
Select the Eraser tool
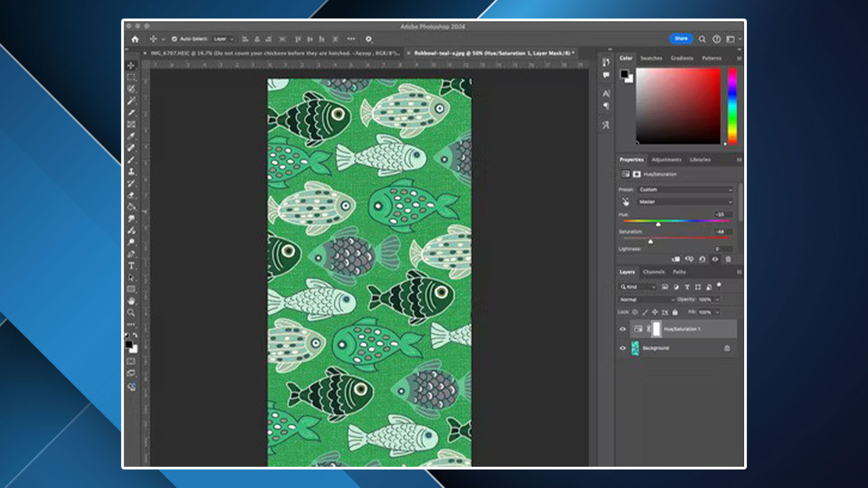(x=131, y=195)
